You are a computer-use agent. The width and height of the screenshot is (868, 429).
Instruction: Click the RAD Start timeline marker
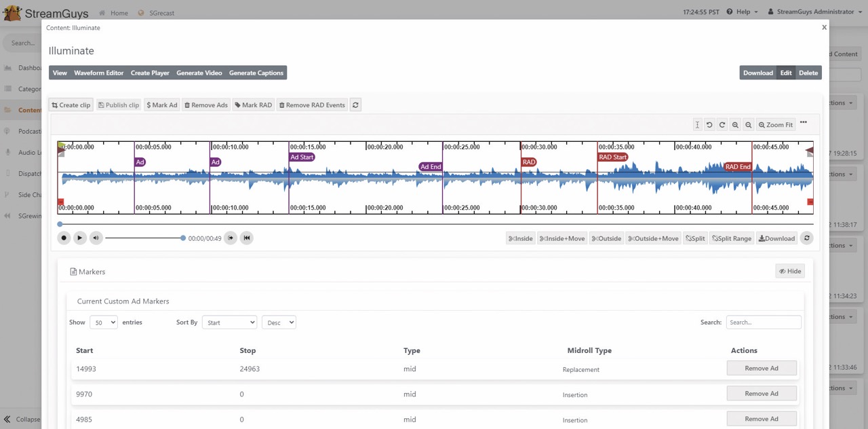(x=612, y=157)
